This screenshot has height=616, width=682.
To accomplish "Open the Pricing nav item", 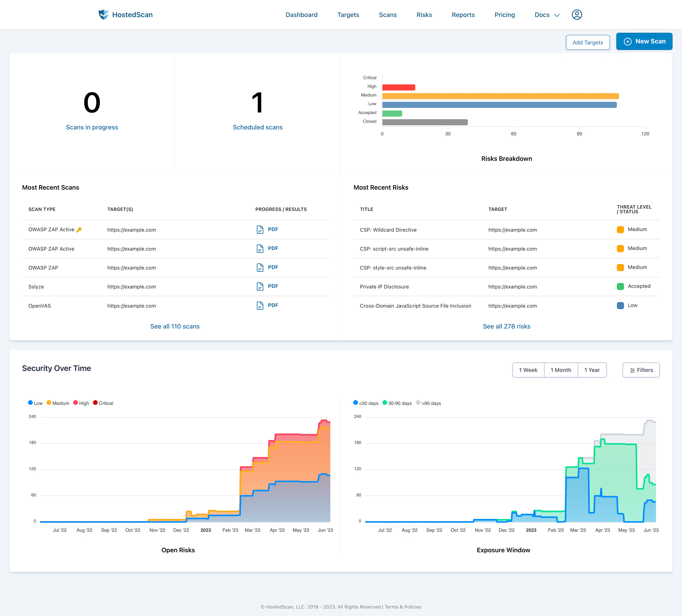I will [504, 15].
